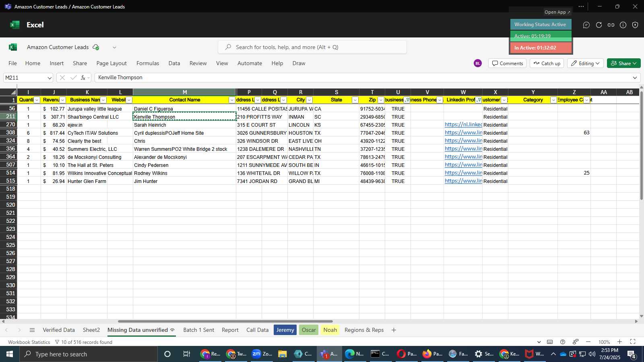
Task: Click the insert function fx icon
Action: pyautogui.click(x=83, y=78)
